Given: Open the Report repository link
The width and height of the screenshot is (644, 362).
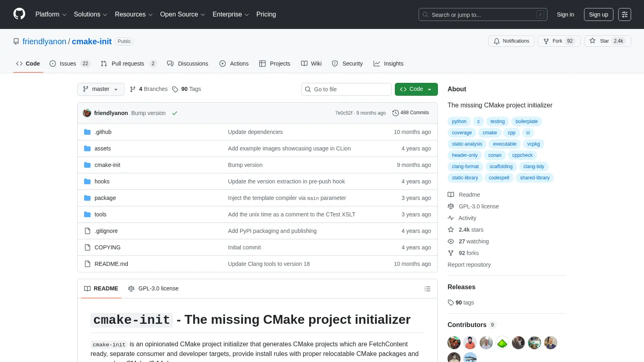Looking at the screenshot, I should click(x=469, y=265).
